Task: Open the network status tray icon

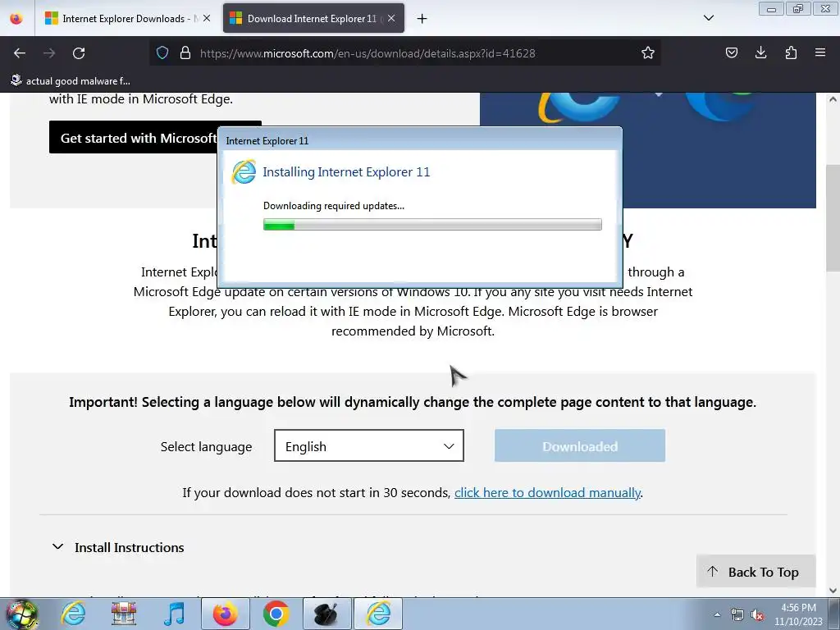Action: coord(737,614)
